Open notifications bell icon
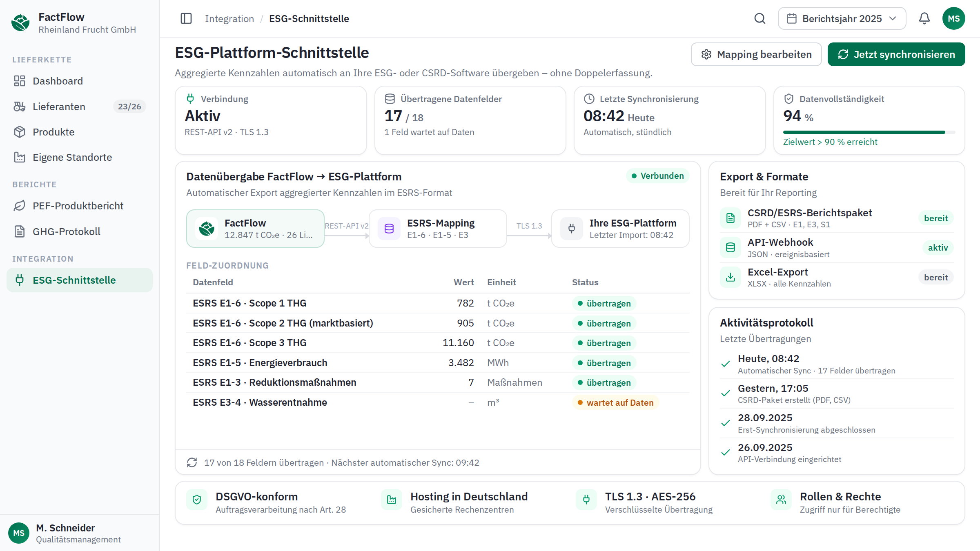The height and width of the screenshot is (551, 980). coord(924,18)
